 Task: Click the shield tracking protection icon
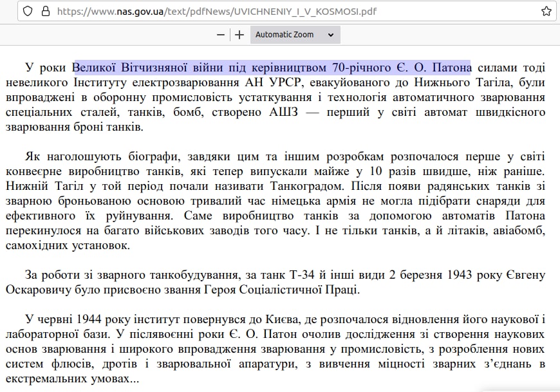click(x=28, y=12)
